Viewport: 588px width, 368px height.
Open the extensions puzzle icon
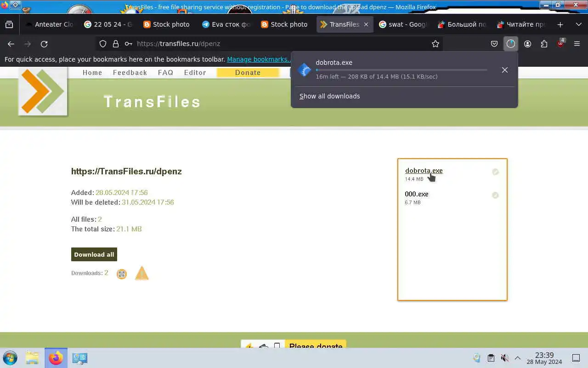pyautogui.click(x=544, y=44)
